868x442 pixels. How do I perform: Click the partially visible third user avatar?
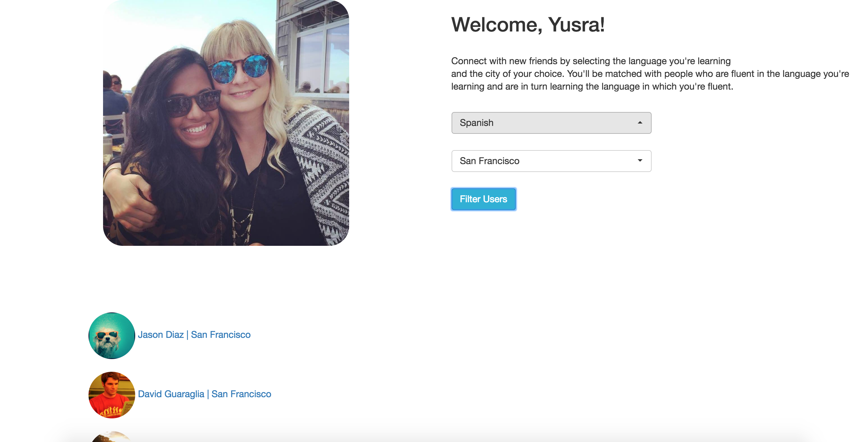(x=112, y=436)
